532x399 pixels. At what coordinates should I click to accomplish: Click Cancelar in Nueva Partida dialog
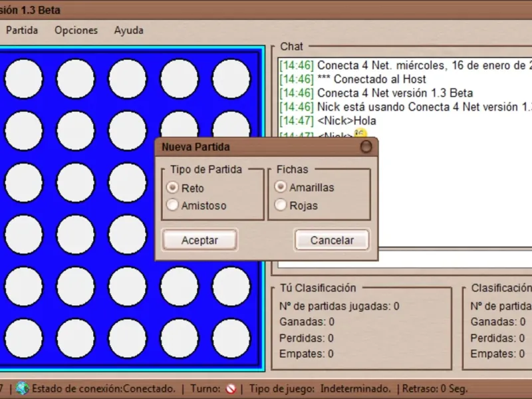click(x=332, y=240)
